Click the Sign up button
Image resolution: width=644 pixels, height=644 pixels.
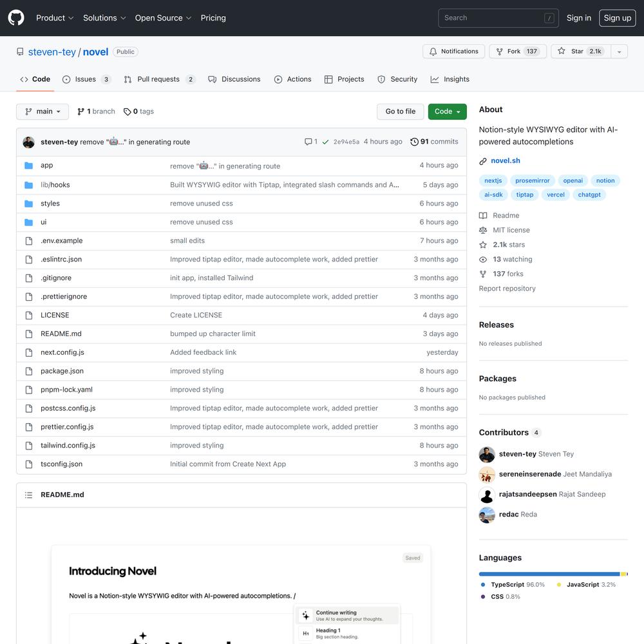point(618,17)
